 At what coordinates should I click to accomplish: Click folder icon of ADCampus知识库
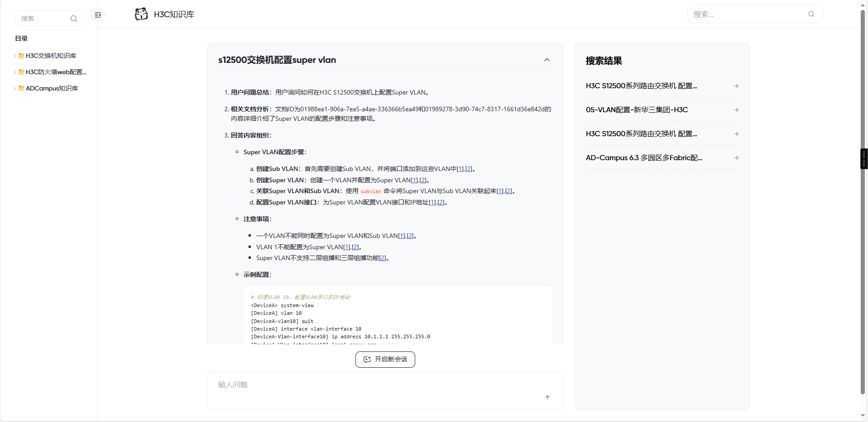[21, 88]
